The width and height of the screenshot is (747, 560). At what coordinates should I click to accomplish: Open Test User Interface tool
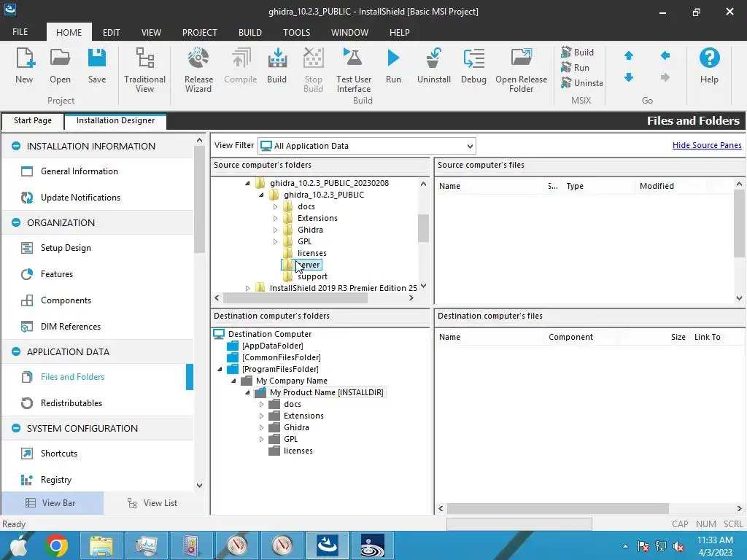coord(354,70)
